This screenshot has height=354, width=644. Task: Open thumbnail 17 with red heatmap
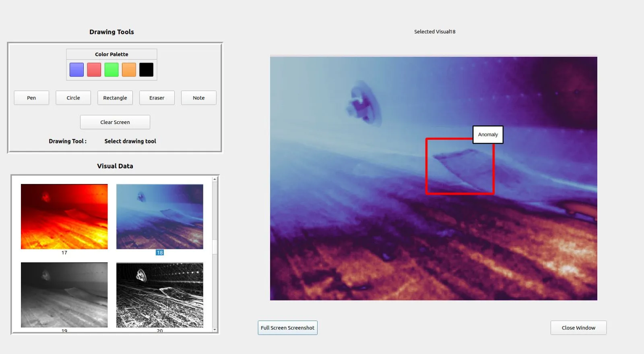pyautogui.click(x=64, y=217)
